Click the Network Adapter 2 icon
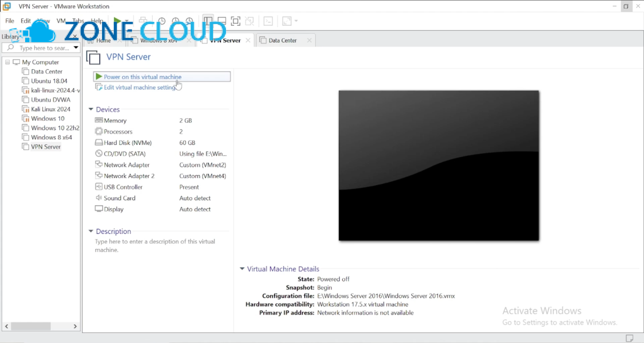The image size is (644, 343). coord(99,175)
